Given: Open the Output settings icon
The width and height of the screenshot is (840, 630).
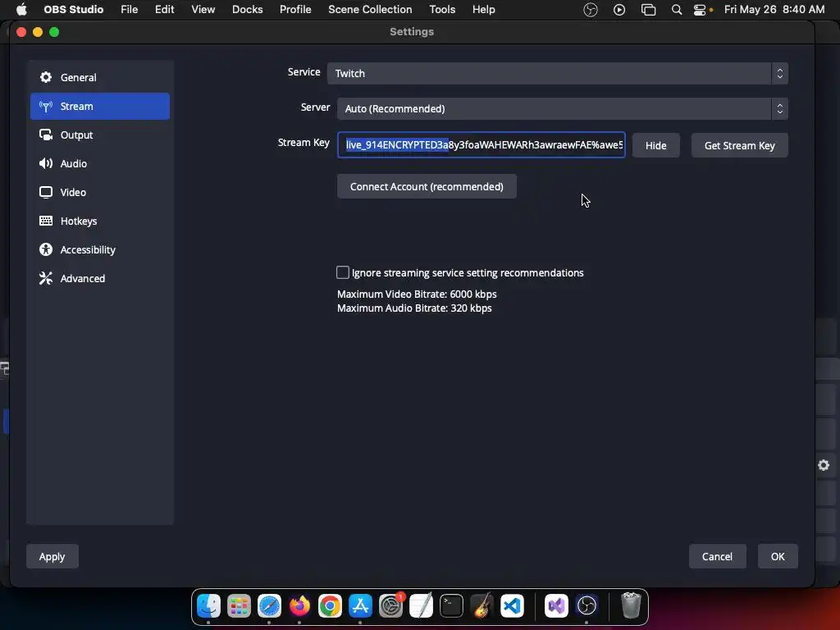Looking at the screenshot, I should pyautogui.click(x=46, y=135).
